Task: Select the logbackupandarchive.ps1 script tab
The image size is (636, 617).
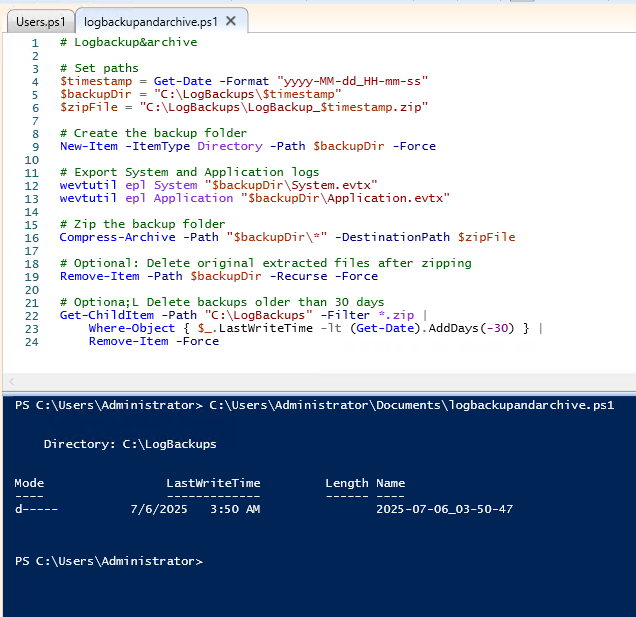Action: point(150,21)
